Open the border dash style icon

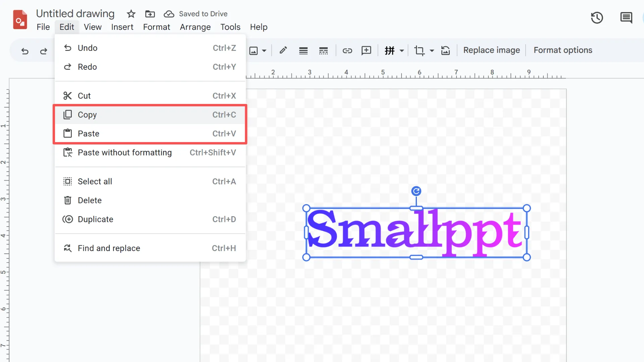click(x=323, y=51)
